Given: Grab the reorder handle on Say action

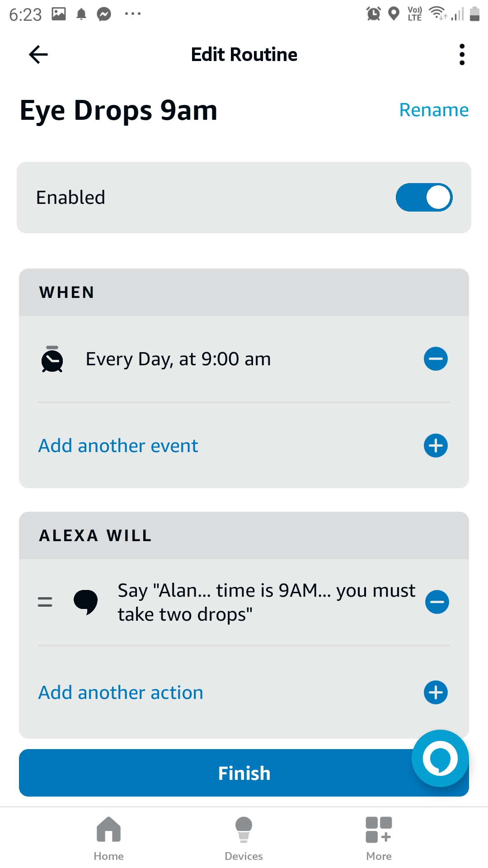Looking at the screenshot, I should (x=45, y=602).
